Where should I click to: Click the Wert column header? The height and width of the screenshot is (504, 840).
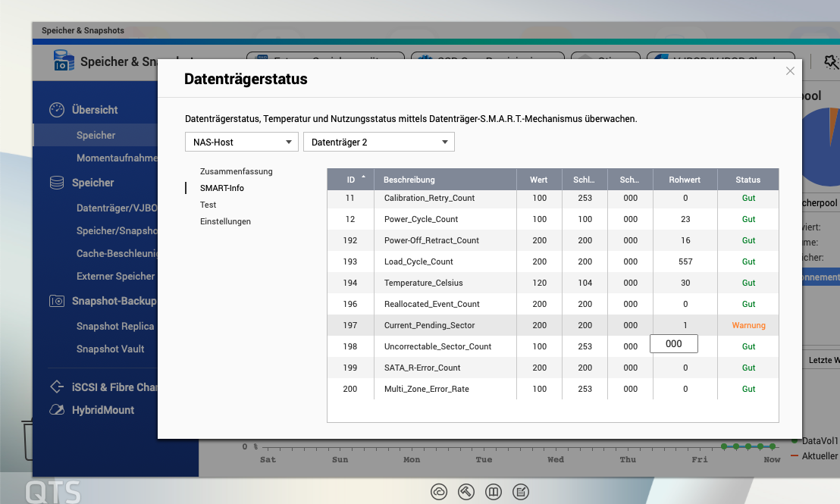tap(539, 180)
